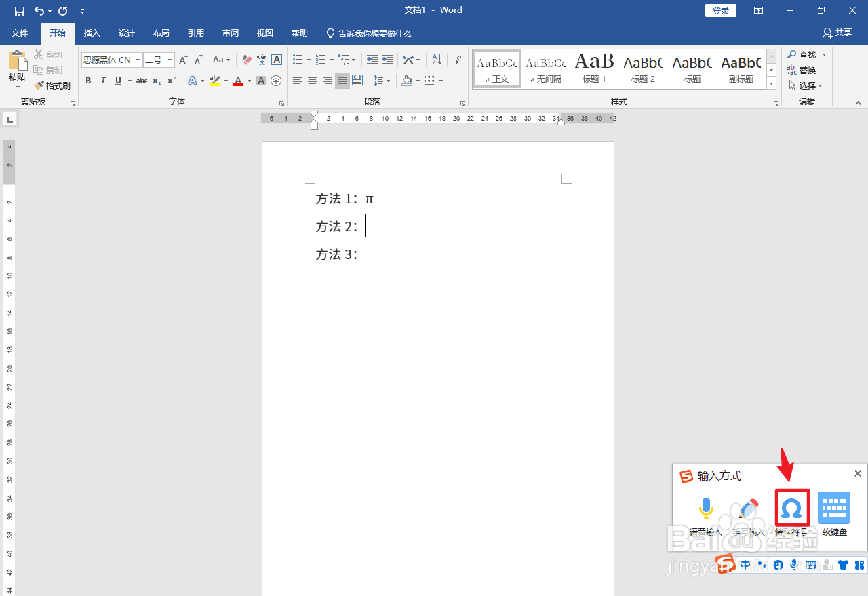Click the 替换 Replace button
This screenshot has width=868, height=596.
click(802, 70)
